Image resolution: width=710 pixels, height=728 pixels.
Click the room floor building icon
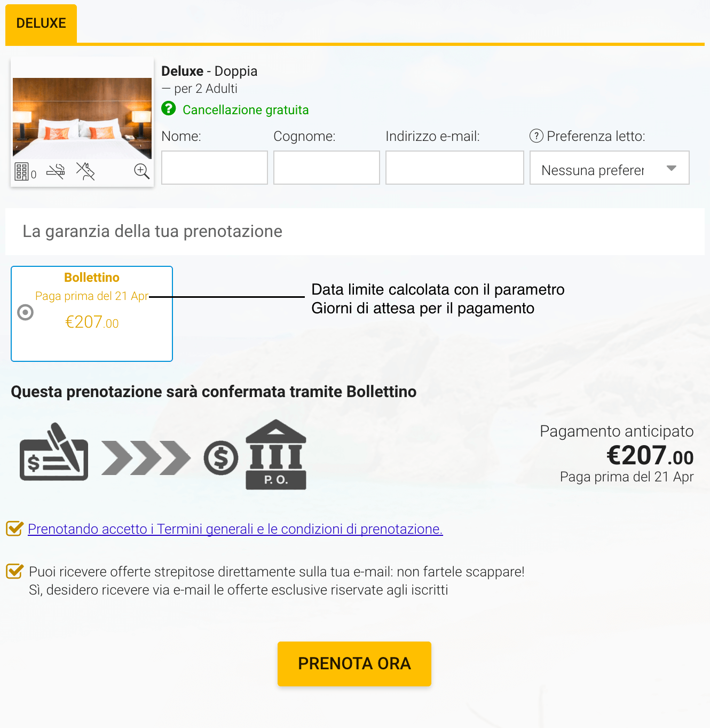[x=21, y=172]
